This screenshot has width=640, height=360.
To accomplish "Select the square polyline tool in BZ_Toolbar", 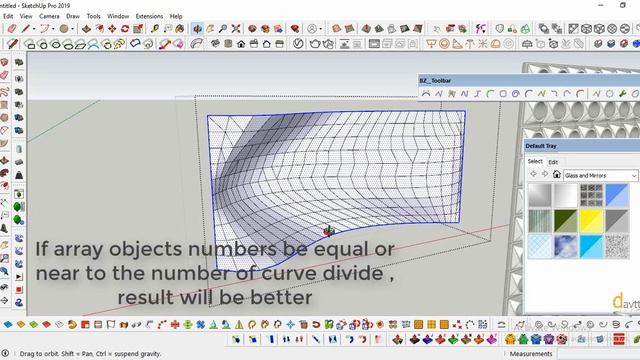I will (503, 94).
